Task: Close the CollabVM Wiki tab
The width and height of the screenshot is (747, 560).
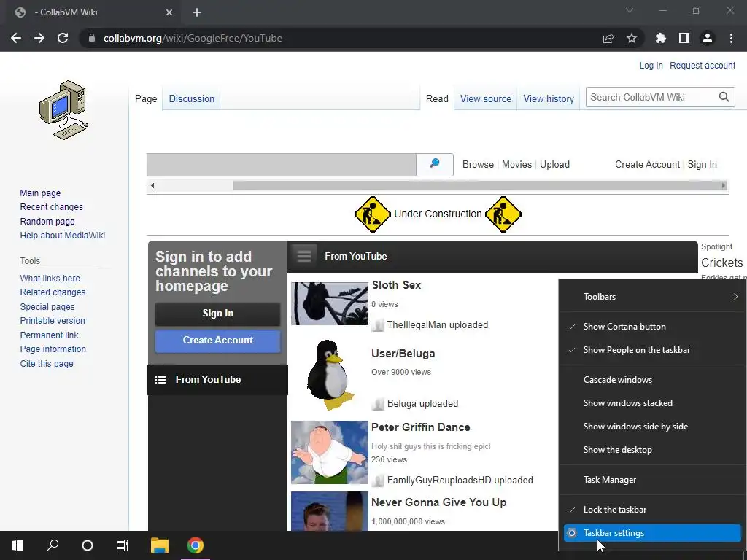Action: click(169, 12)
